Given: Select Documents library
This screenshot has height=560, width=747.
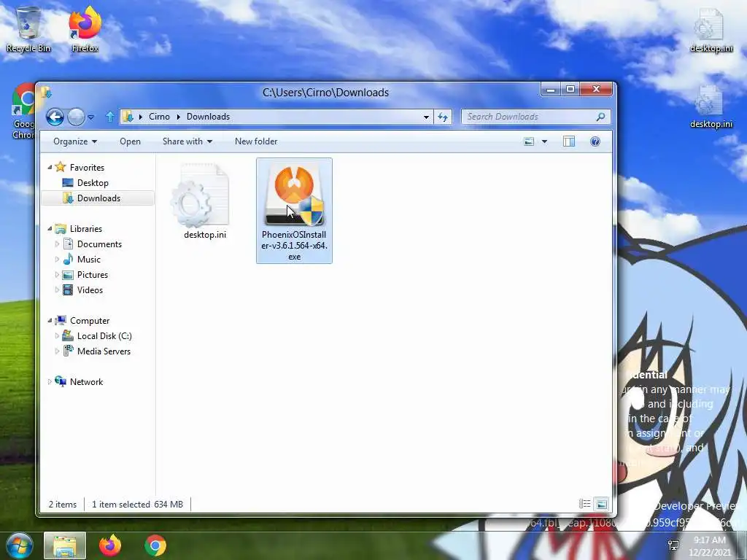Looking at the screenshot, I should pos(99,244).
